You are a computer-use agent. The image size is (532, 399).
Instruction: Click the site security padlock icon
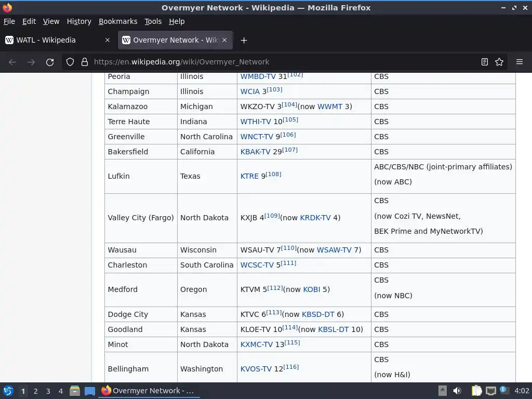pyautogui.click(x=85, y=62)
